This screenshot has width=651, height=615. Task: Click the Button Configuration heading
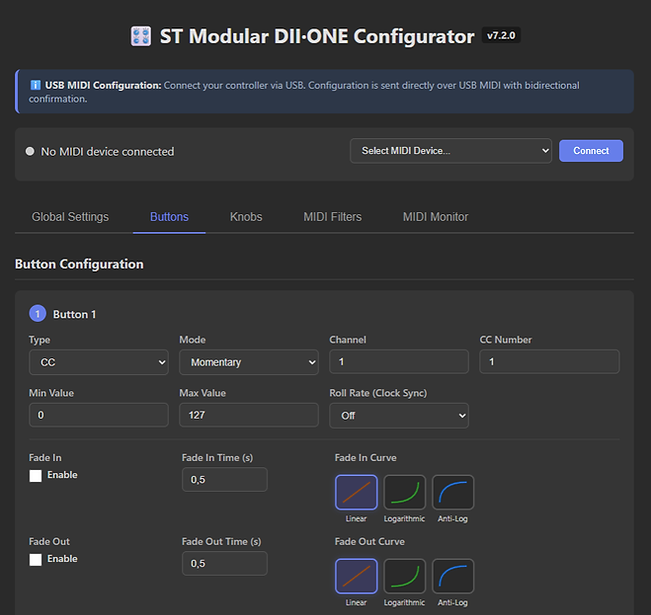[79, 264]
